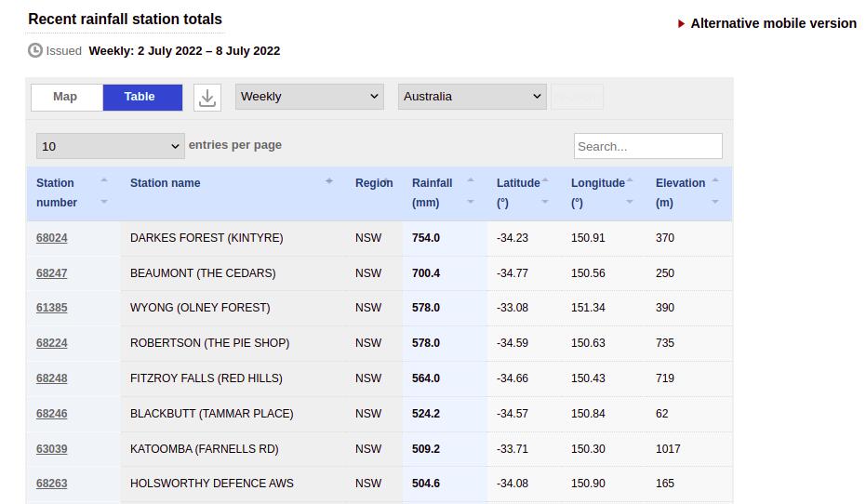The width and height of the screenshot is (866, 504).
Task: Open station 63039 link
Action: coord(52,449)
